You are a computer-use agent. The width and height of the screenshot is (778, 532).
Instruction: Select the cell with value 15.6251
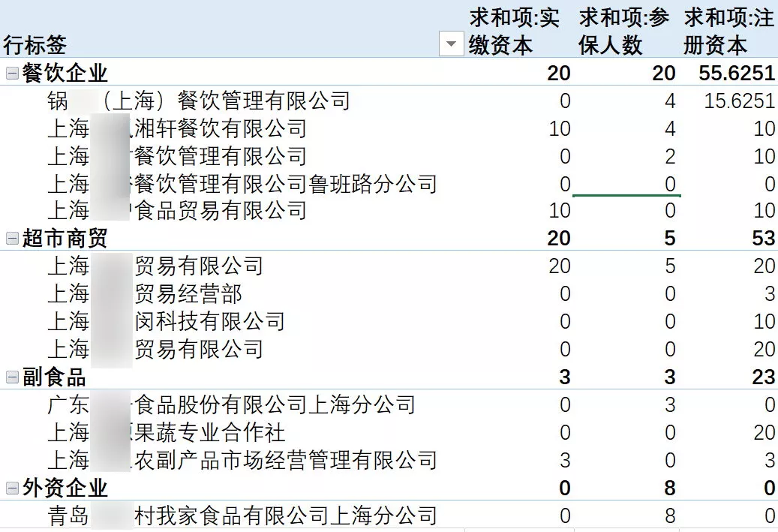click(738, 101)
